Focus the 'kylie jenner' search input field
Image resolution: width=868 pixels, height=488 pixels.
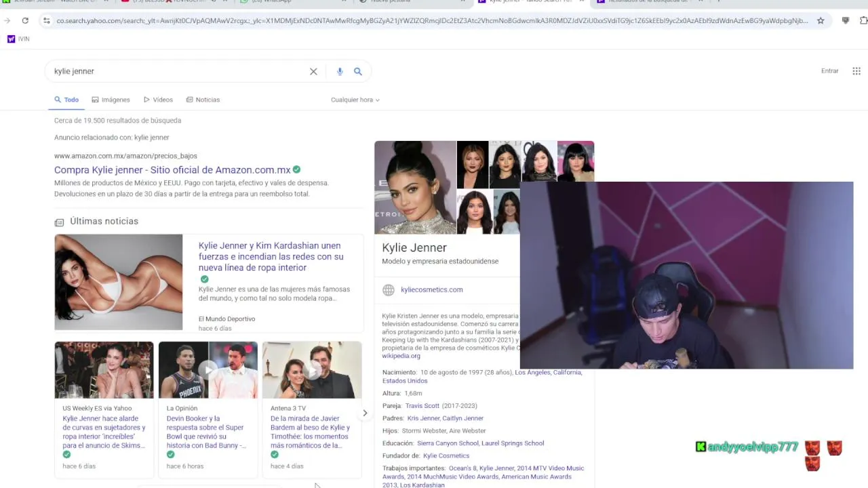176,71
